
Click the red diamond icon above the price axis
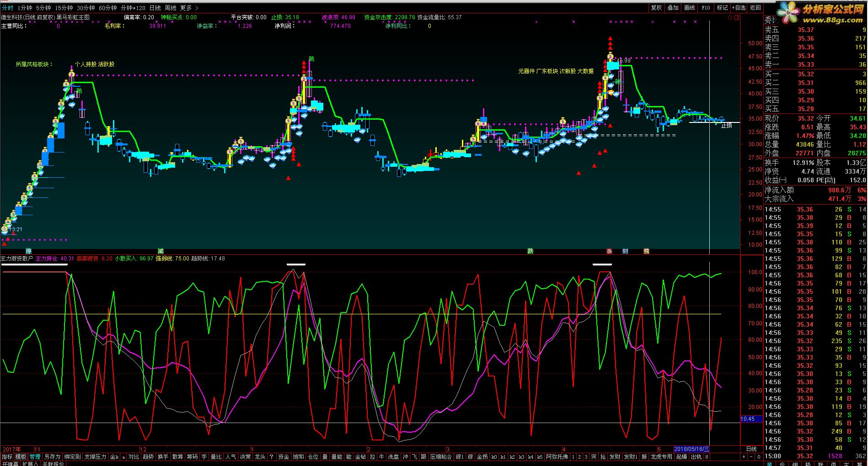pyautogui.click(x=729, y=17)
